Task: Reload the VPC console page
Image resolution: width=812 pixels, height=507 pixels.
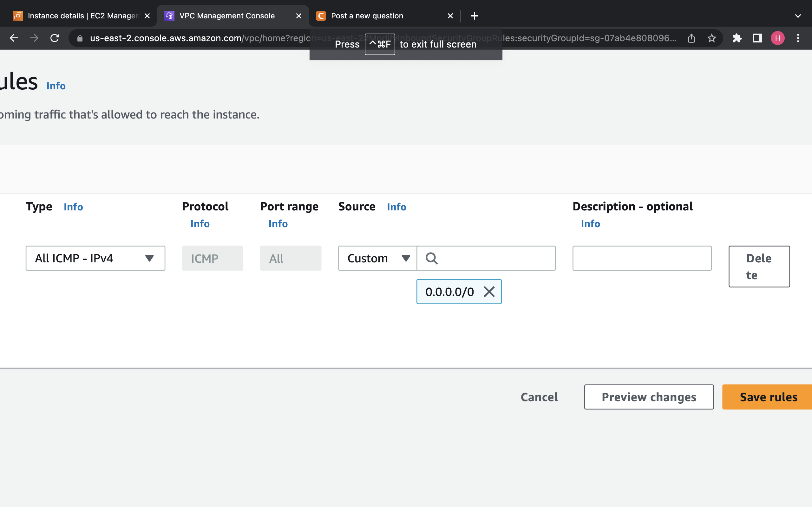Action: (55, 38)
